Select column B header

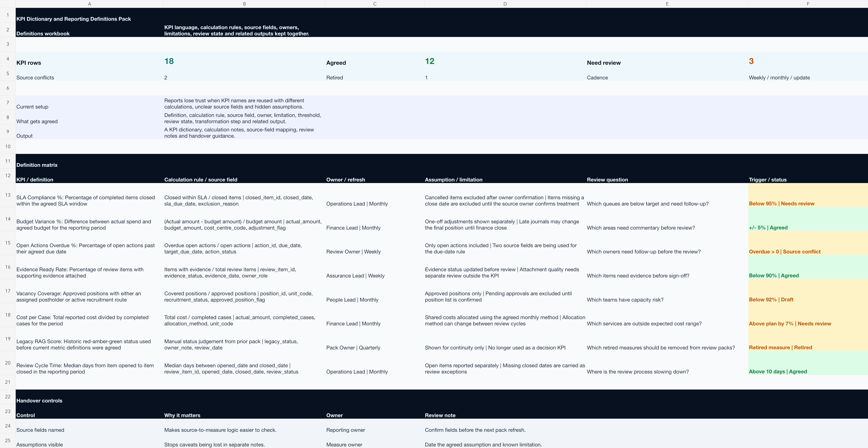(x=244, y=4)
